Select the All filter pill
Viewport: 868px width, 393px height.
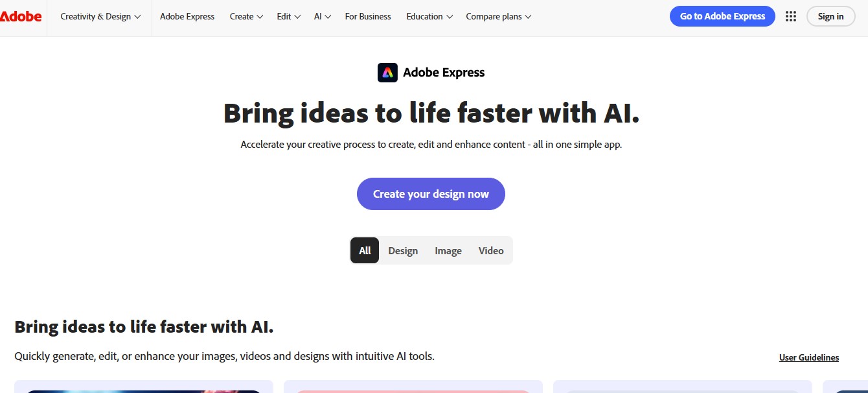364,250
